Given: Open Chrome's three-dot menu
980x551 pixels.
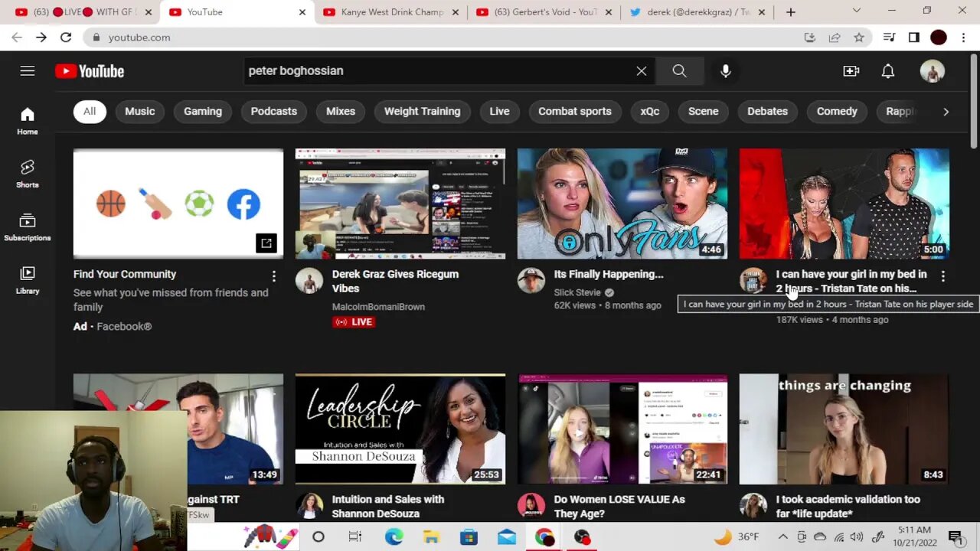Looking at the screenshot, I should pyautogui.click(x=963, y=37).
